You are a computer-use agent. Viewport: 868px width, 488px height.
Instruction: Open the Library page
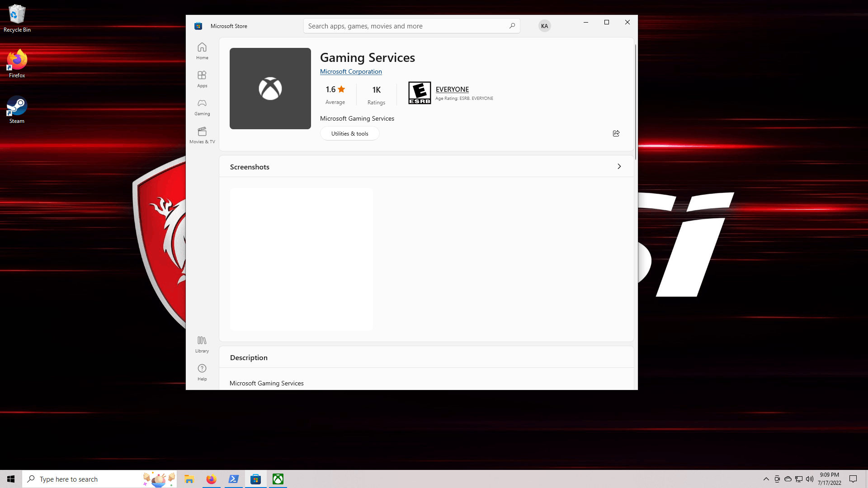coord(202,344)
